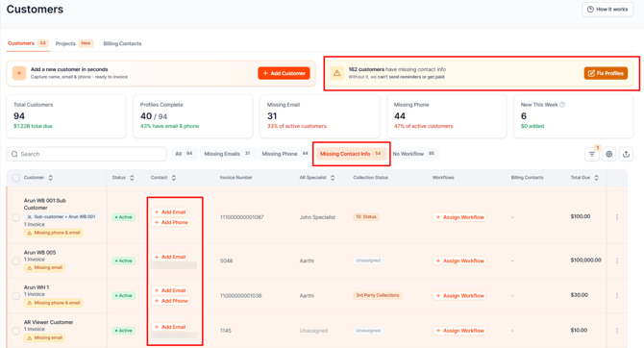Image resolution: width=644 pixels, height=348 pixels.
Task: Tick checkbox for Arun WB 005
Action: (x=15, y=261)
